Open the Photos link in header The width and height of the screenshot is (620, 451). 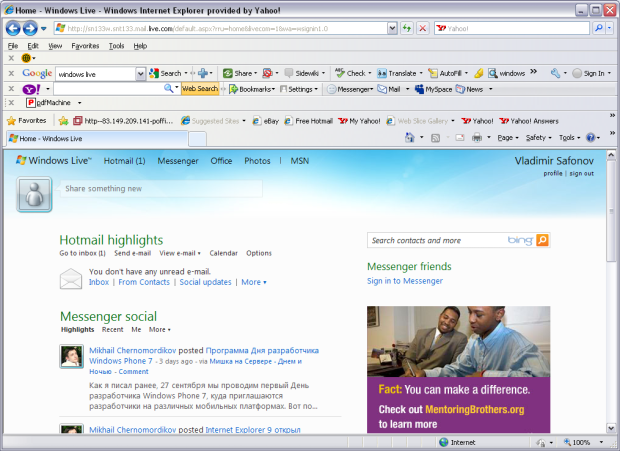tap(257, 161)
